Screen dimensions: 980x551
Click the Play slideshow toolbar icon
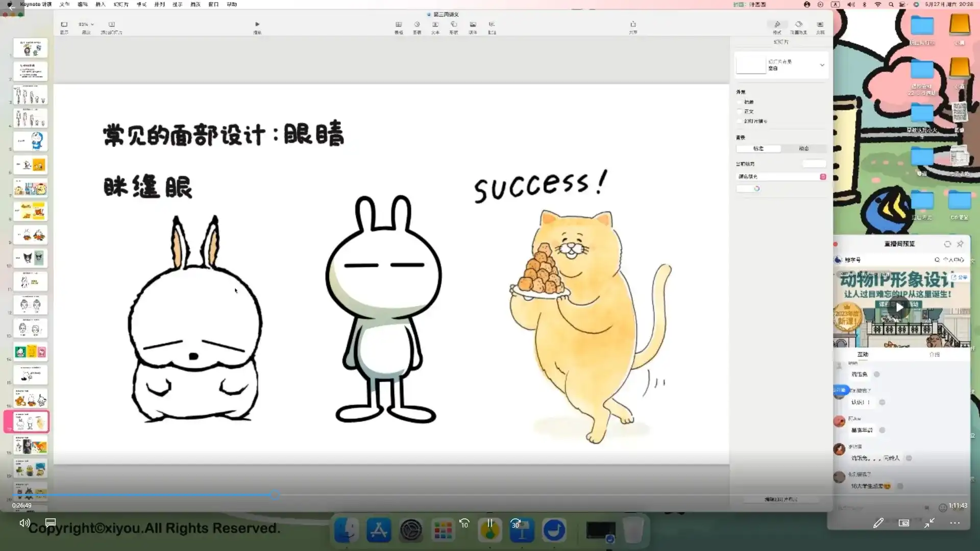point(257,24)
